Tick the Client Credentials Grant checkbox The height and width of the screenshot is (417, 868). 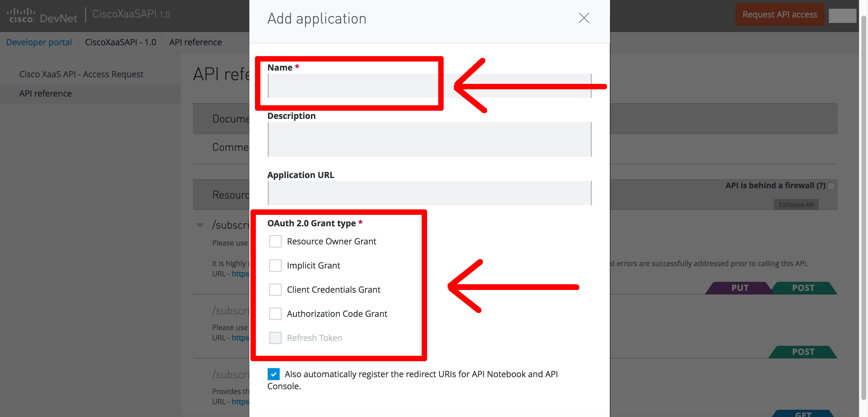[x=275, y=289]
